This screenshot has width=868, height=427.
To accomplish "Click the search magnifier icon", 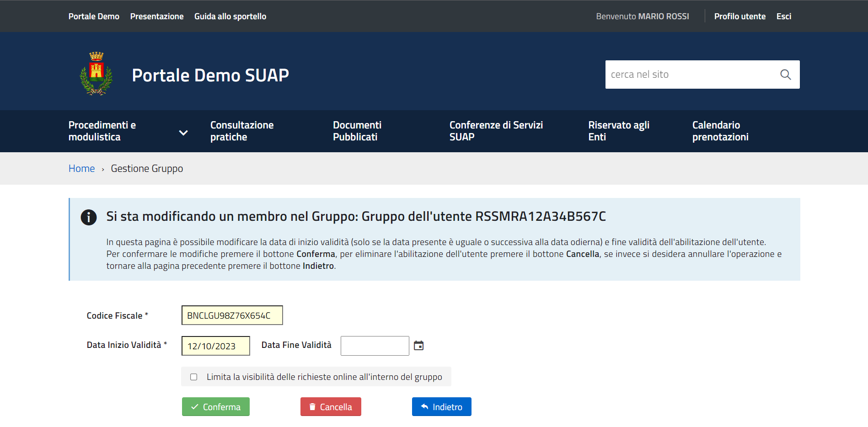I will tap(785, 75).
